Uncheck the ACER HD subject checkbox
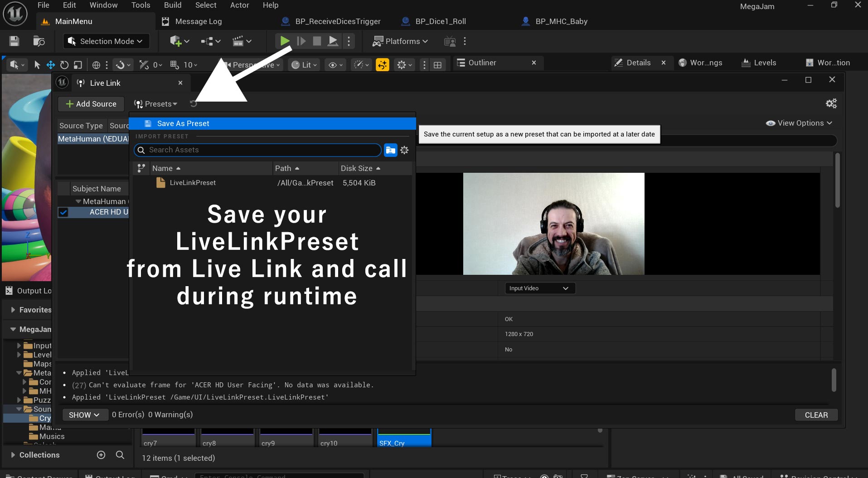868x478 pixels. 63,212
